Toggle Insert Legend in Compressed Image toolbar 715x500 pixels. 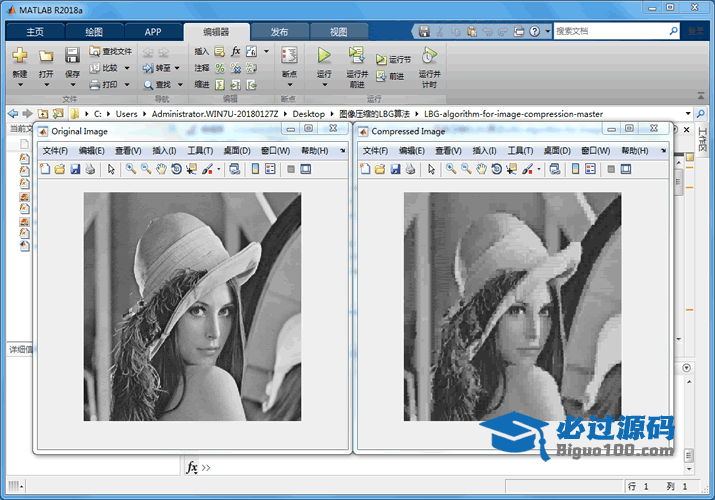pyautogui.click(x=590, y=169)
